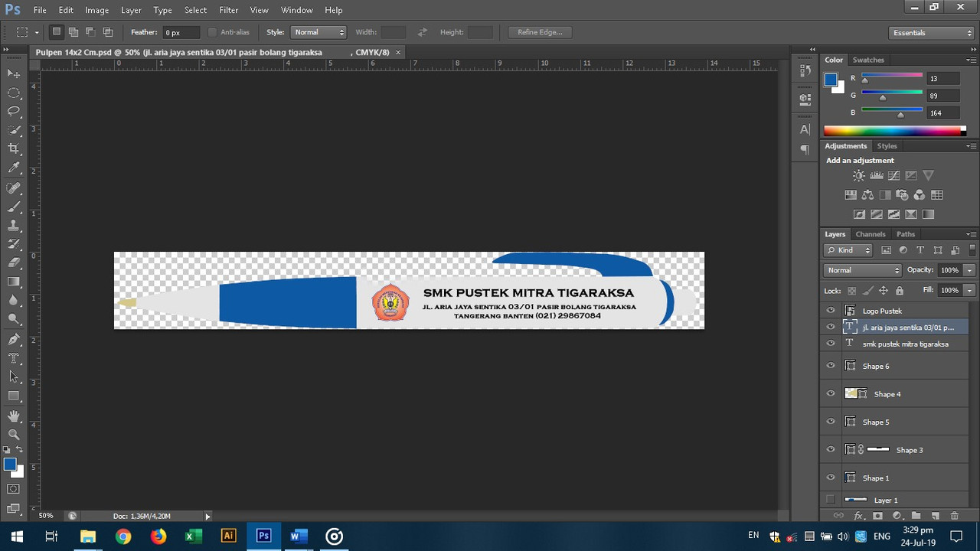Click the Feather input field
Viewport: 980px width, 551px height.
click(x=181, y=32)
